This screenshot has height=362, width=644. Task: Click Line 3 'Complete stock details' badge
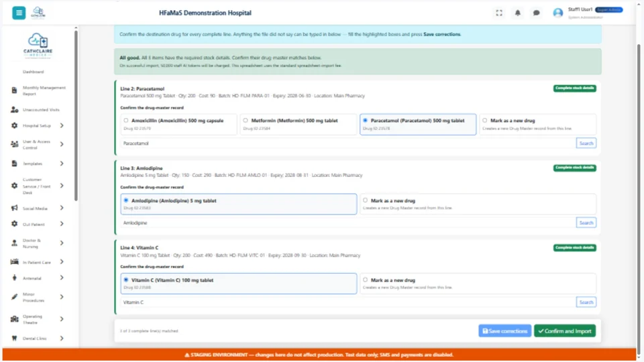(574, 168)
